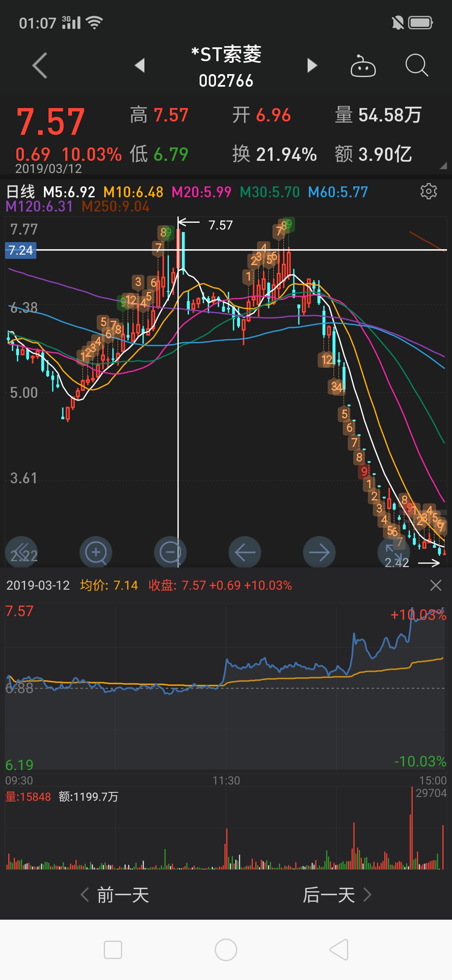Tap the 7.24 price marker on crosshair
452x980 pixels.
[x=21, y=250]
